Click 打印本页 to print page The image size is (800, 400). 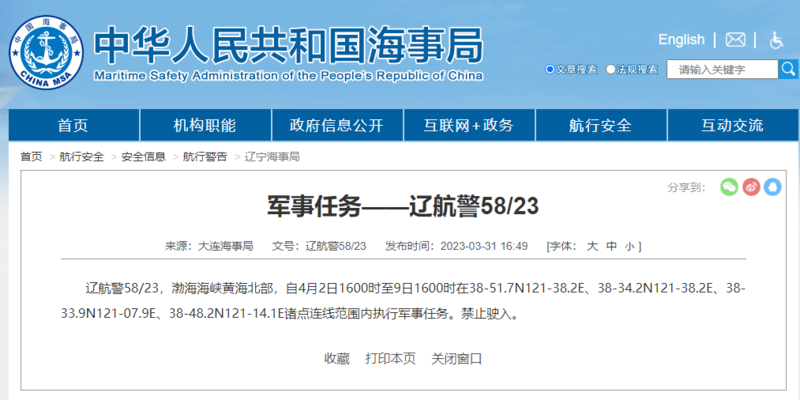pyautogui.click(x=390, y=358)
